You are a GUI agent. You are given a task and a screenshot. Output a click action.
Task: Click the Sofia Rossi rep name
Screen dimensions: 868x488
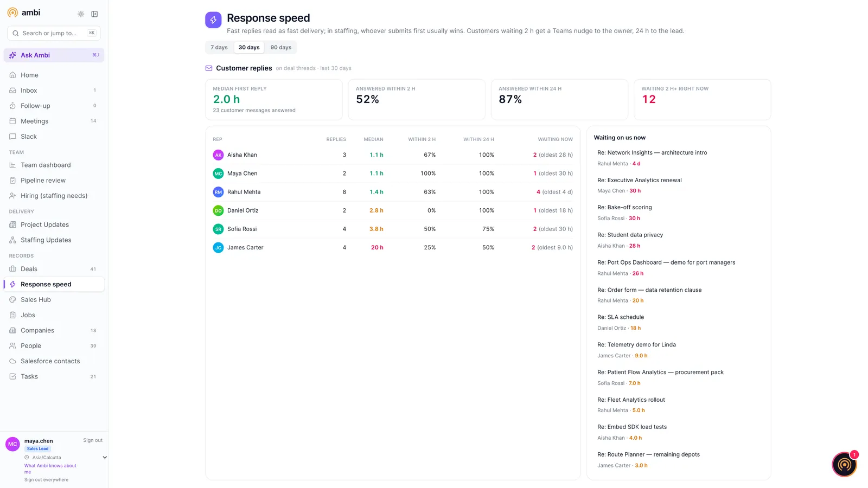242,229
